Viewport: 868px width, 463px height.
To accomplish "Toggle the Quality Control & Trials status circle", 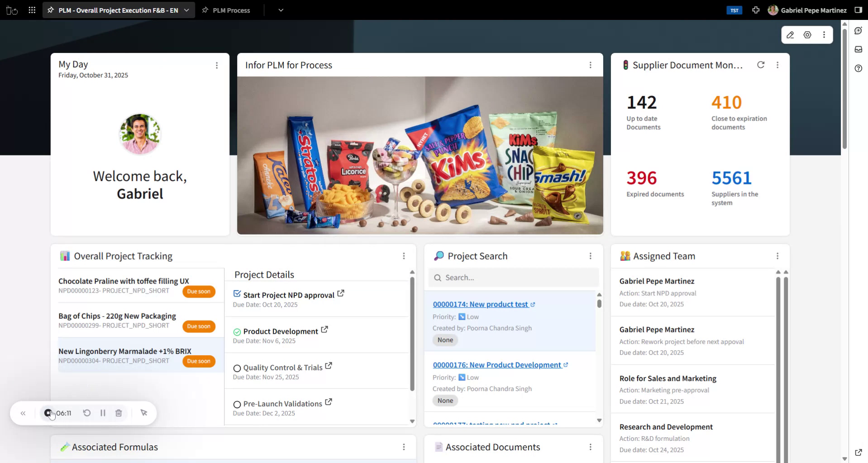I will tap(237, 368).
